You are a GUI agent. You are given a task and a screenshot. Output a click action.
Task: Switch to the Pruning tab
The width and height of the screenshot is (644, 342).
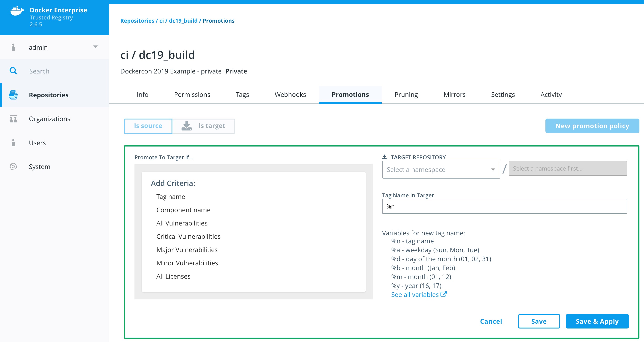(x=406, y=95)
